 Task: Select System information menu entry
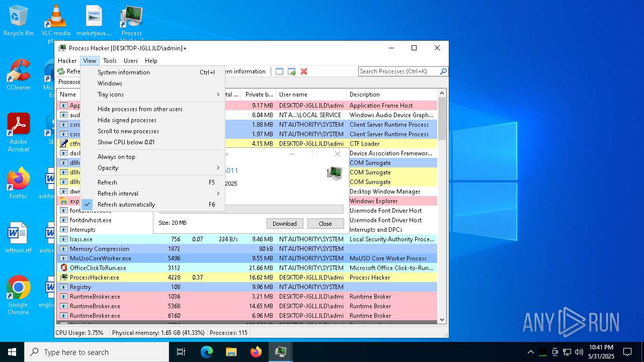(152, 72)
